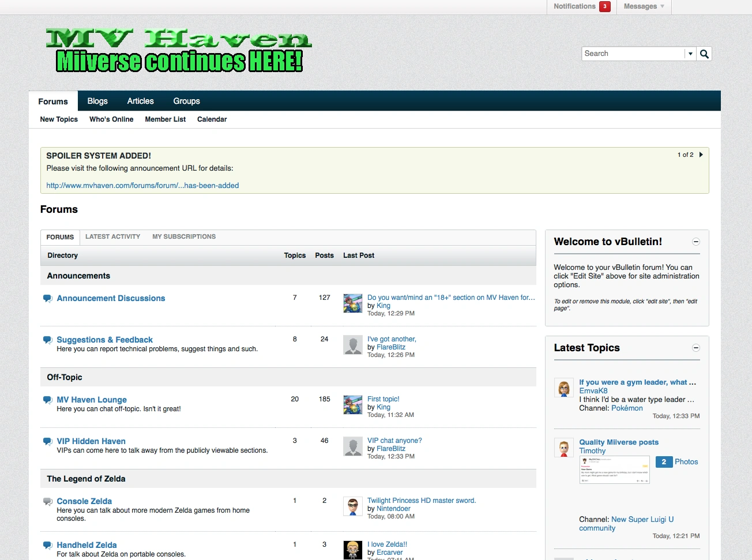Select the FORUMS directory tab
752x560 pixels.
point(60,237)
